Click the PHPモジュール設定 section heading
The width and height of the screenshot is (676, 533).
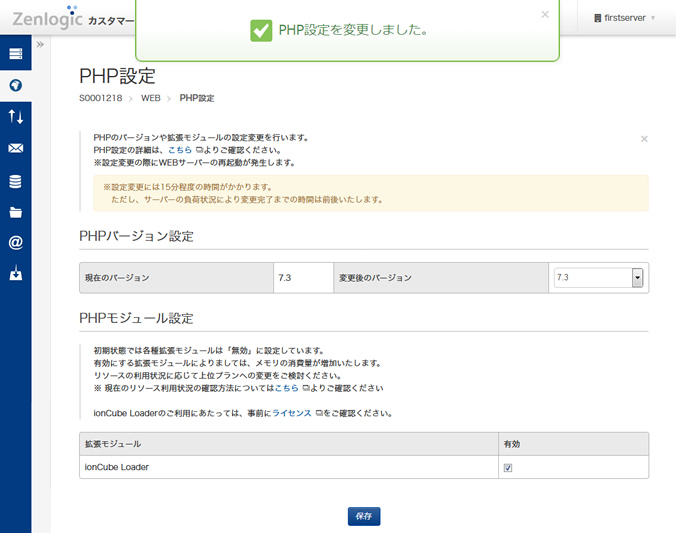tap(136, 318)
